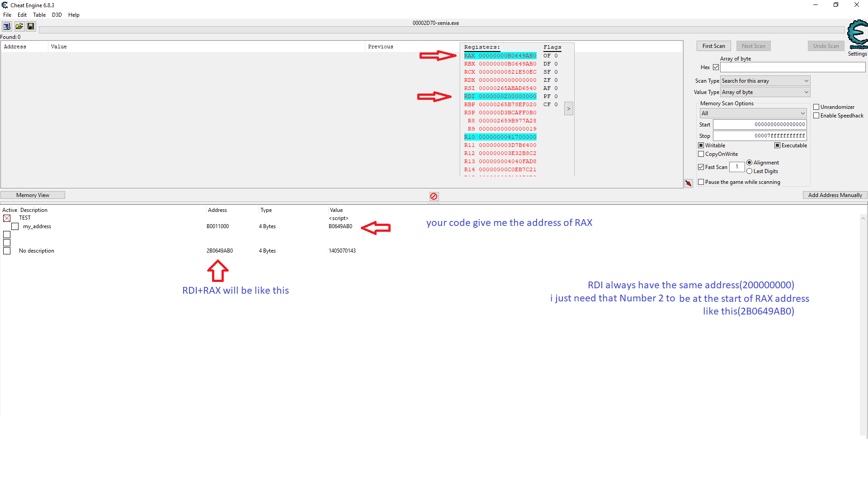Click the registers panel right arrow
The height and width of the screenshot is (488, 868).
click(x=569, y=108)
